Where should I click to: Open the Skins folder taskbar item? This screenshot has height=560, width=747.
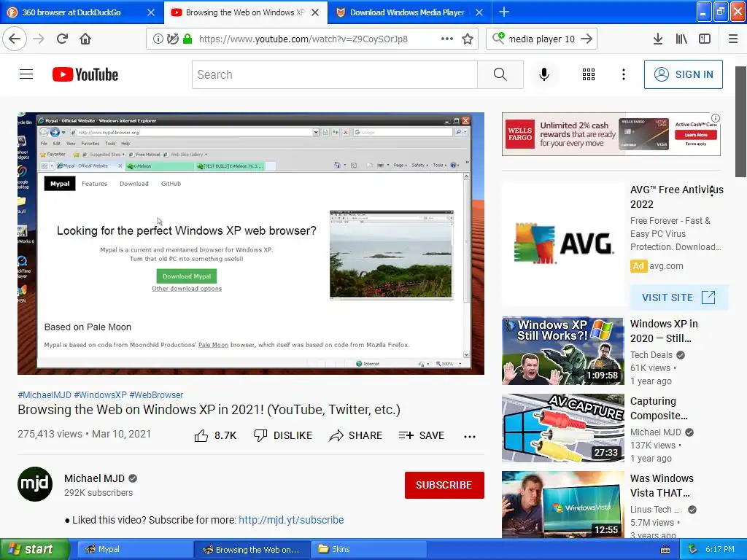pyautogui.click(x=368, y=549)
